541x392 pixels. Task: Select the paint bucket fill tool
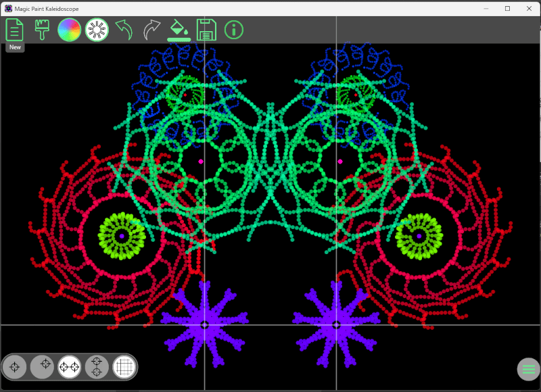(179, 30)
